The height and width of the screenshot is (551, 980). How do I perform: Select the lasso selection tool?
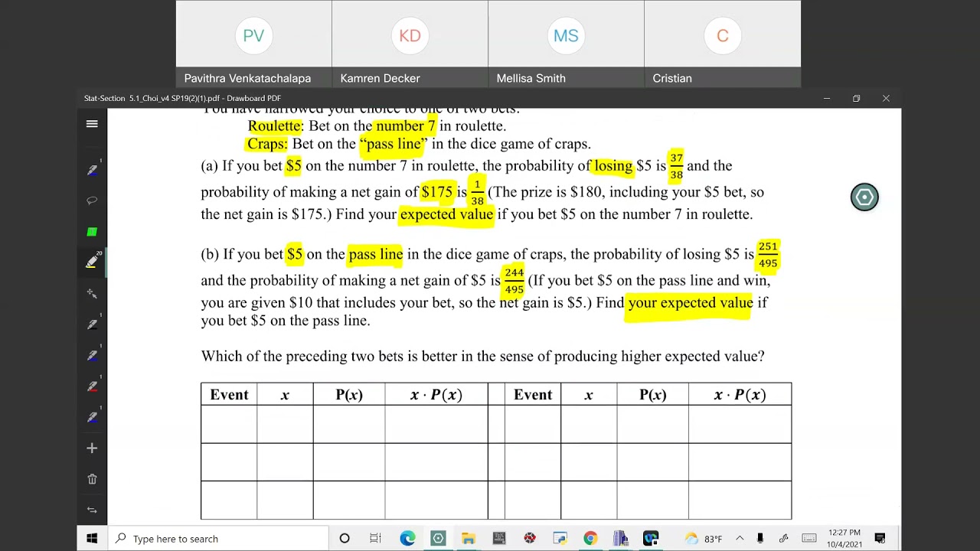pos(92,201)
